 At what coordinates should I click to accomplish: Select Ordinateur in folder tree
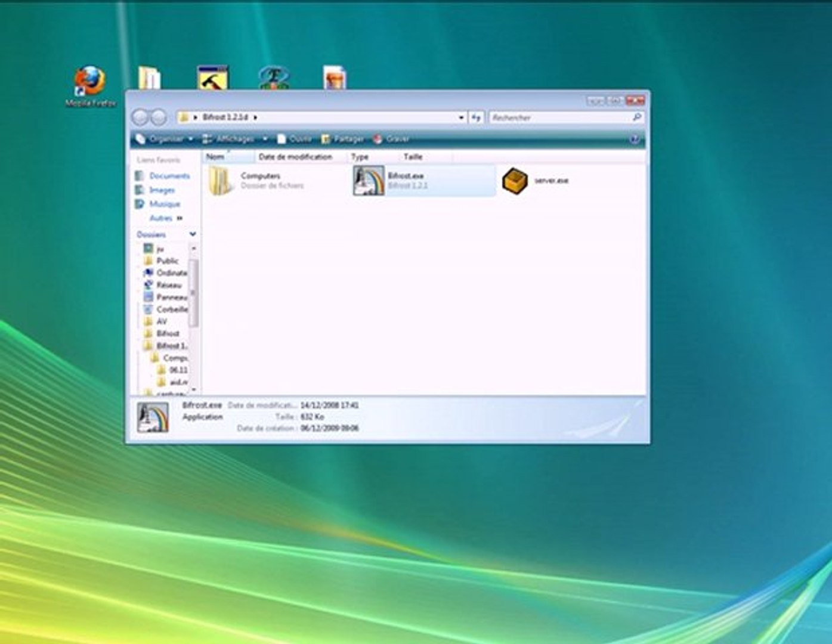click(171, 273)
